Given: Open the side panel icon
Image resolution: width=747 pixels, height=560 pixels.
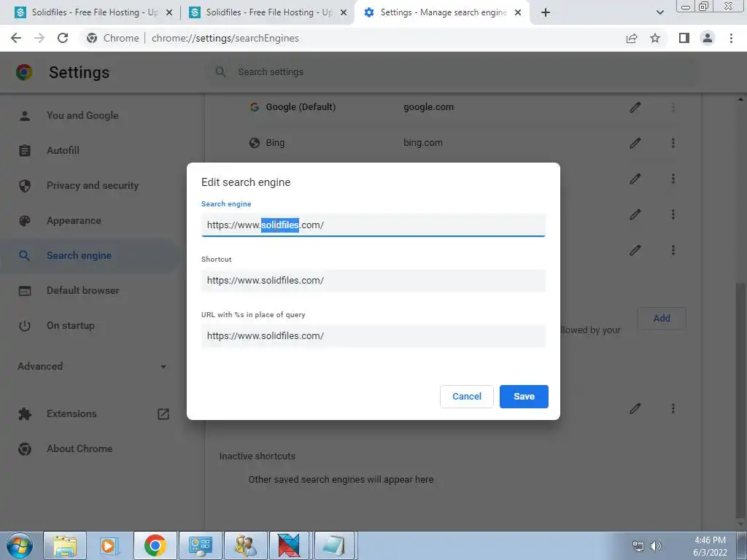Looking at the screenshot, I should pyautogui.click(x=684, y=38).
